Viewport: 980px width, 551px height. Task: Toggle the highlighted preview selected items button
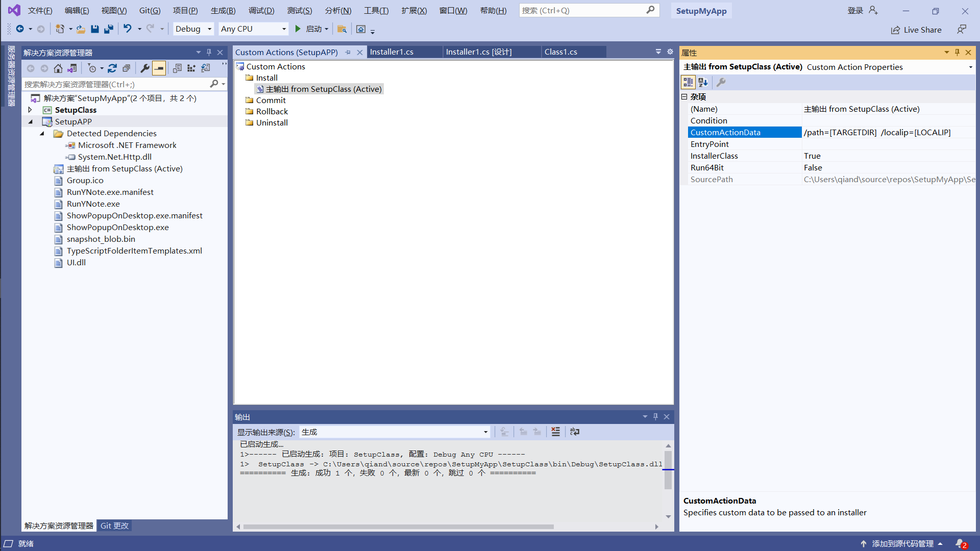point(159,68)
